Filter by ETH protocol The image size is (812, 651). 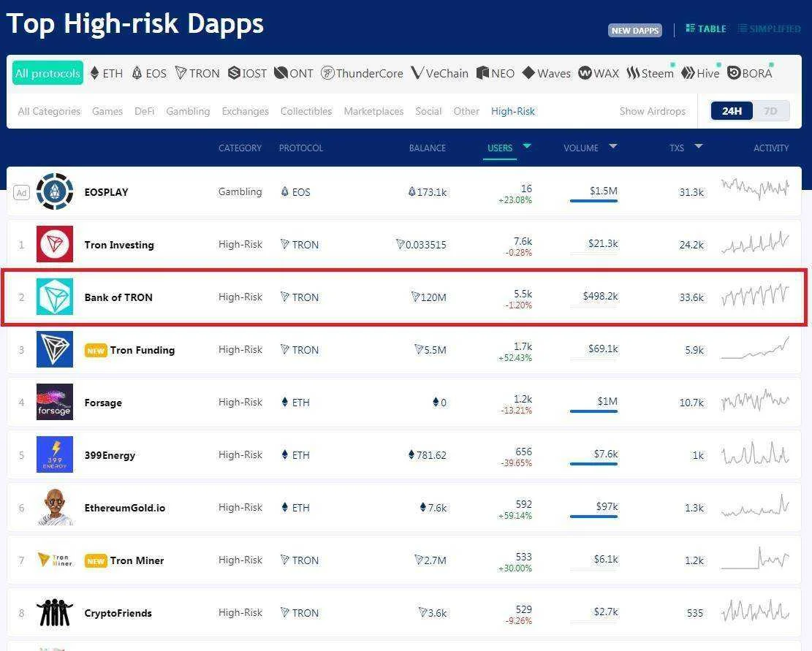107,74
